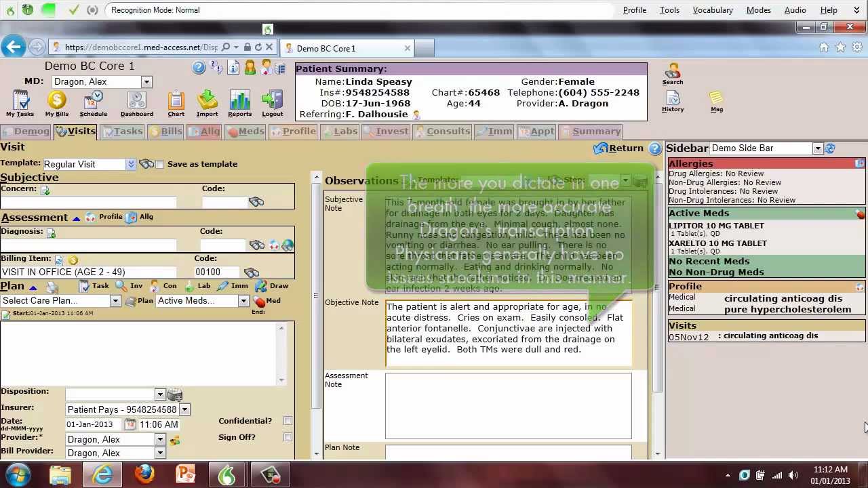Open PowerPoint from the taskbar
This screenshot has height=488, width=868.
[x=186, y=474]
